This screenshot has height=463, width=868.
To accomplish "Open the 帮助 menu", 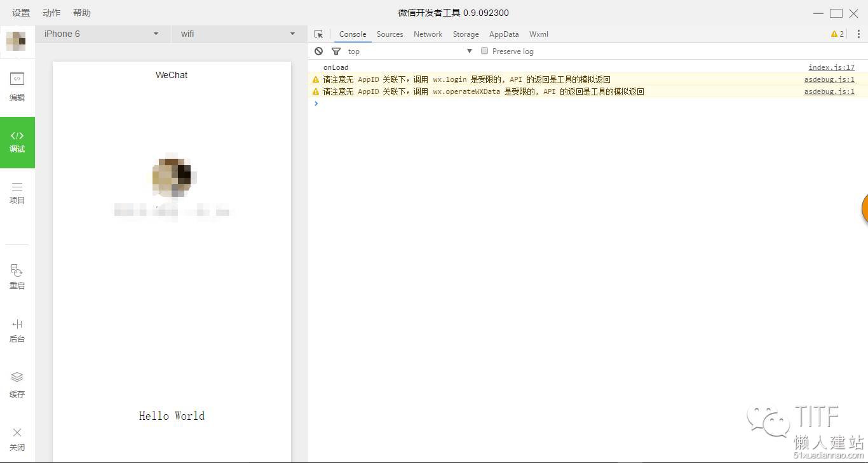I will 82,13.
